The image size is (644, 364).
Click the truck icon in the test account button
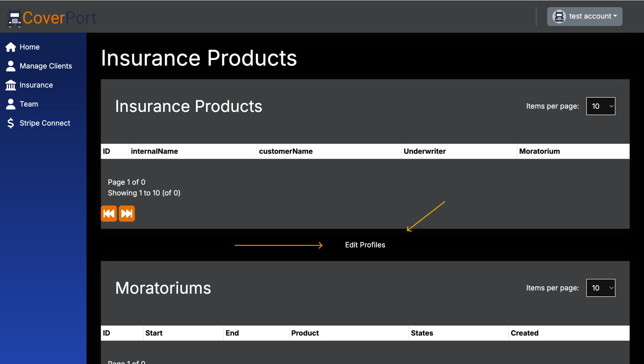tap(559, 16)
